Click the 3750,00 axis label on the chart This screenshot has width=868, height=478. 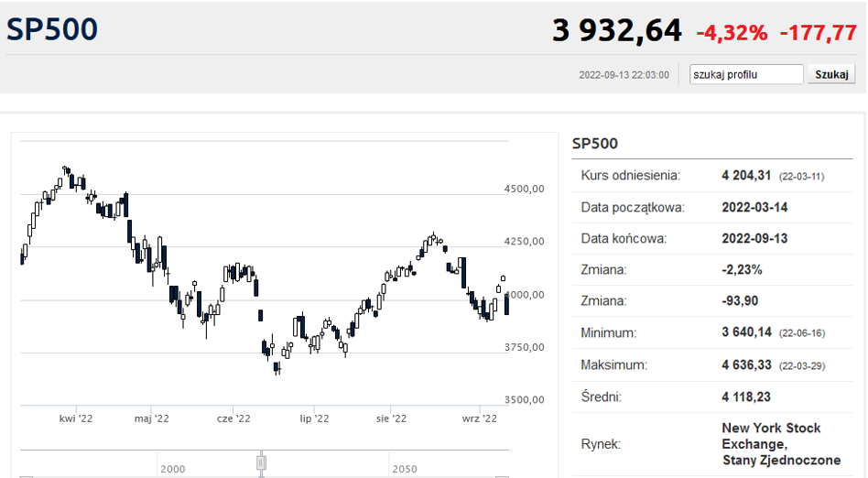click(524, 347)
